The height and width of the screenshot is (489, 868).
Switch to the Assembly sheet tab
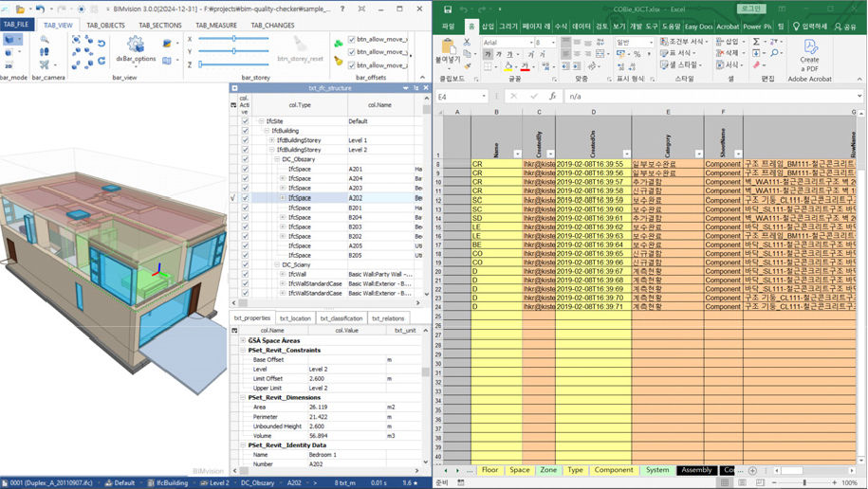point(696,470)
